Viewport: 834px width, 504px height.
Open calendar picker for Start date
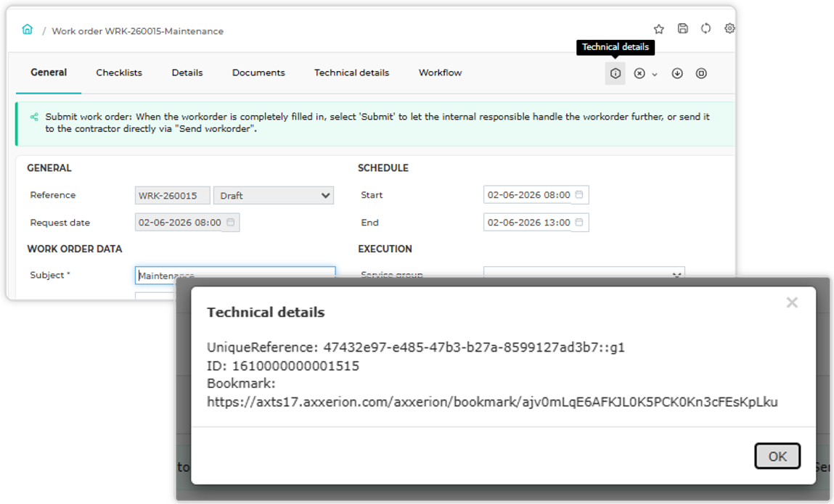tap(579, 194)
